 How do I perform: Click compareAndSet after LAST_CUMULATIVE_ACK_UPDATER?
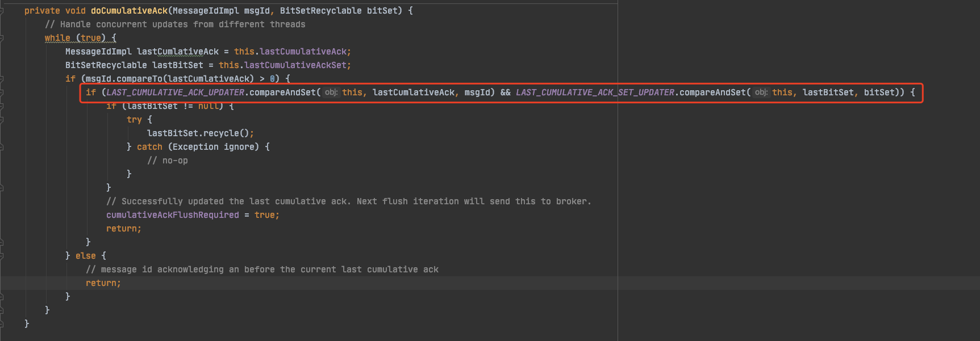(x=283, y=92)
